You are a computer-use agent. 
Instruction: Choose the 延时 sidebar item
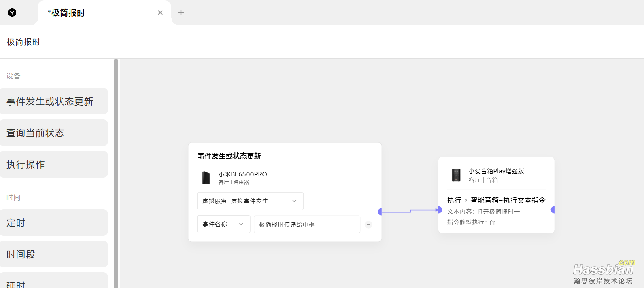54,281
